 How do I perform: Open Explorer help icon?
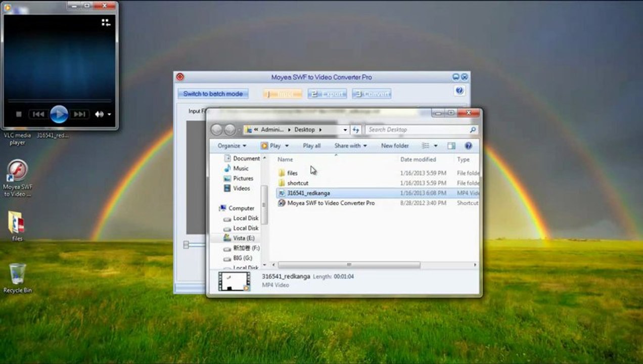tap(468, 146)
